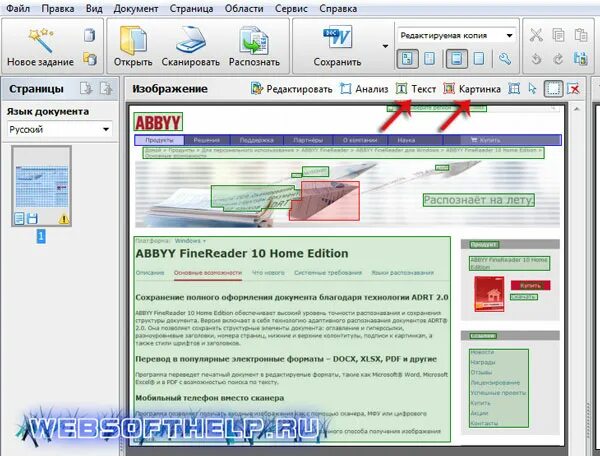Click the Основные возможности tab in the page
The height and width of the screenshot is (456, 600).
(x=208, y=273)
